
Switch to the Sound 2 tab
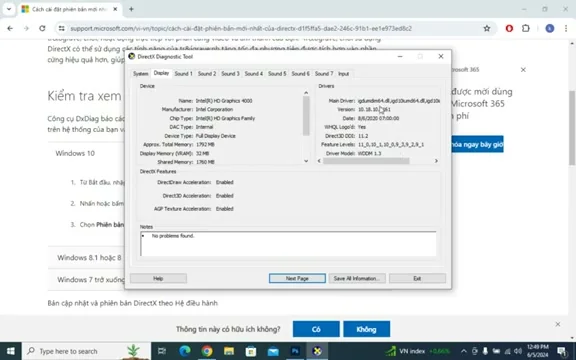207,74
